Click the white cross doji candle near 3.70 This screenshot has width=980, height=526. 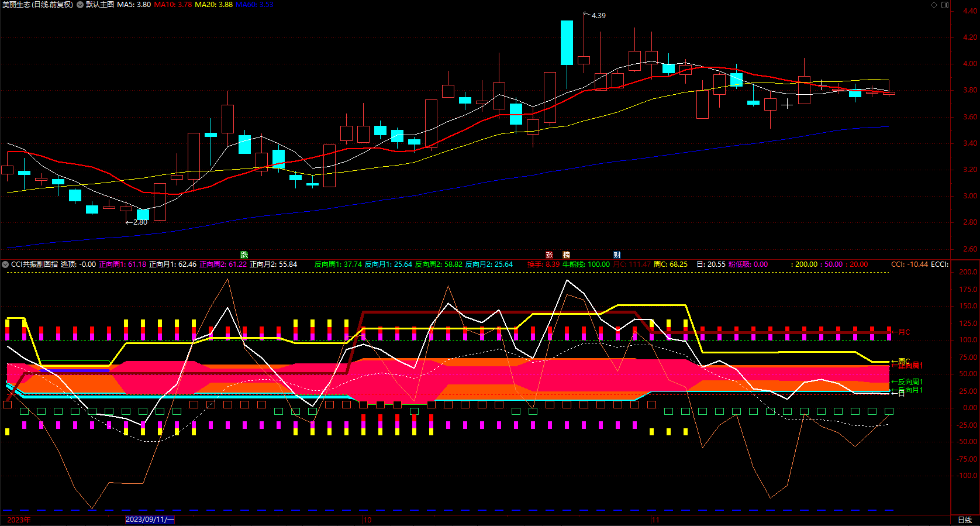[x=787, y=104]
